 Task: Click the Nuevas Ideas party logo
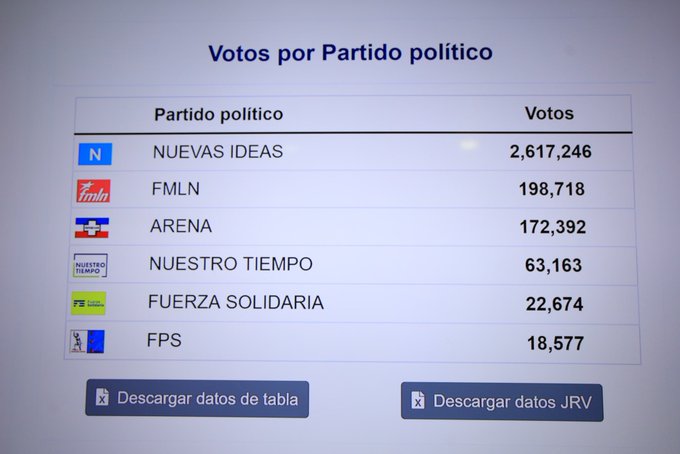point(95,154)
